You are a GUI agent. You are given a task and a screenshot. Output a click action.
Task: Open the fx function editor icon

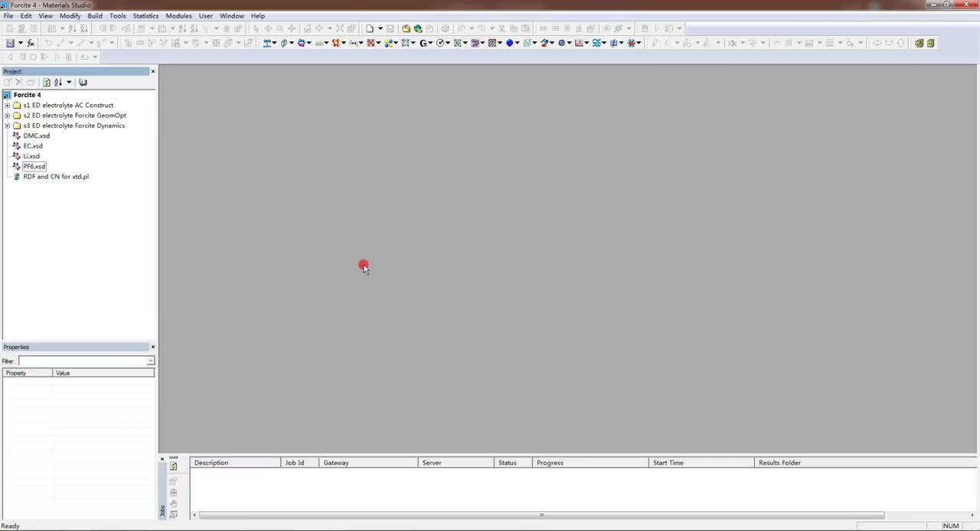(31, 43)
